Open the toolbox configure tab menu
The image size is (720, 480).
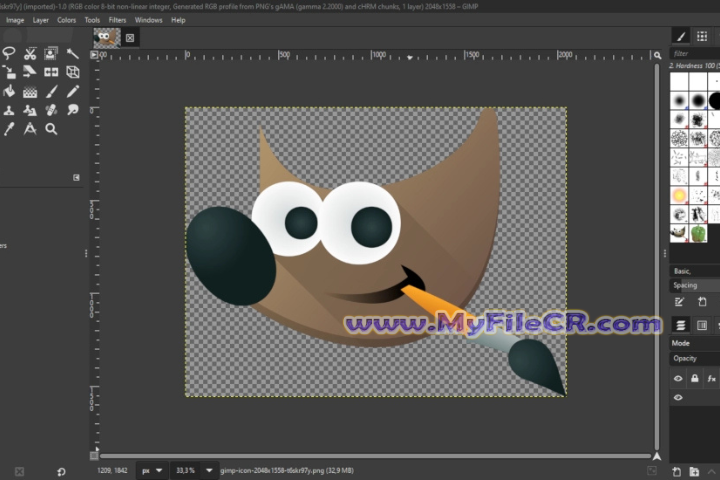[76, 178]
